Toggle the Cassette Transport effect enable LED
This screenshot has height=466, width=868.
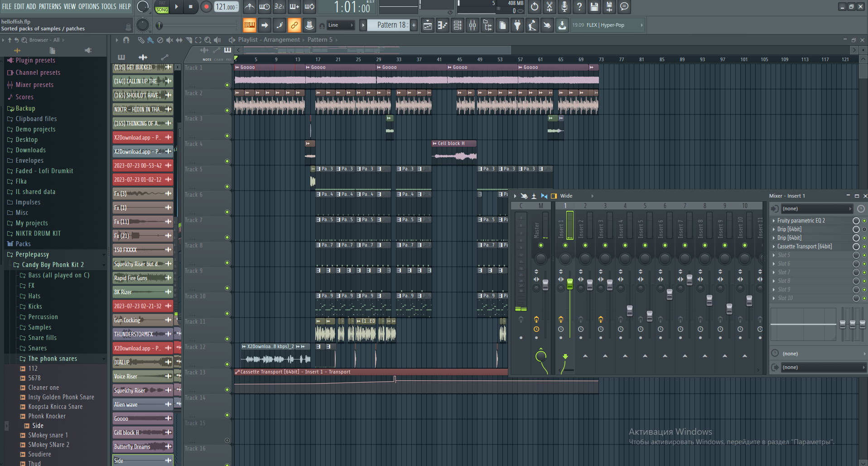click(x=864, y=247)
